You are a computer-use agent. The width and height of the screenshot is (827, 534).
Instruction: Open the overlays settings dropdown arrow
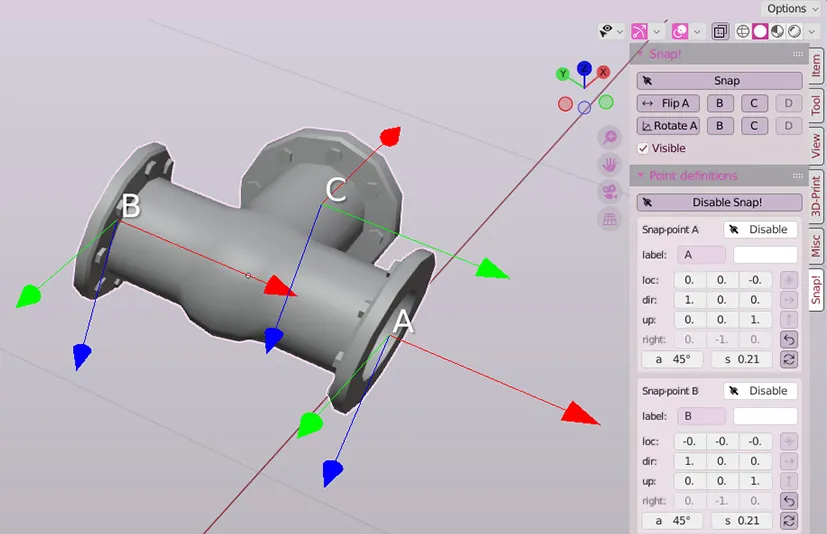coord(697,32)
